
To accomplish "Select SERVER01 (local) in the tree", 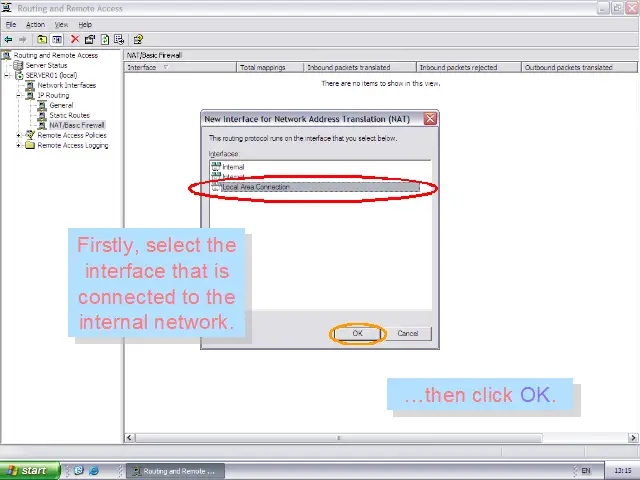I will [x=51, y=75].
